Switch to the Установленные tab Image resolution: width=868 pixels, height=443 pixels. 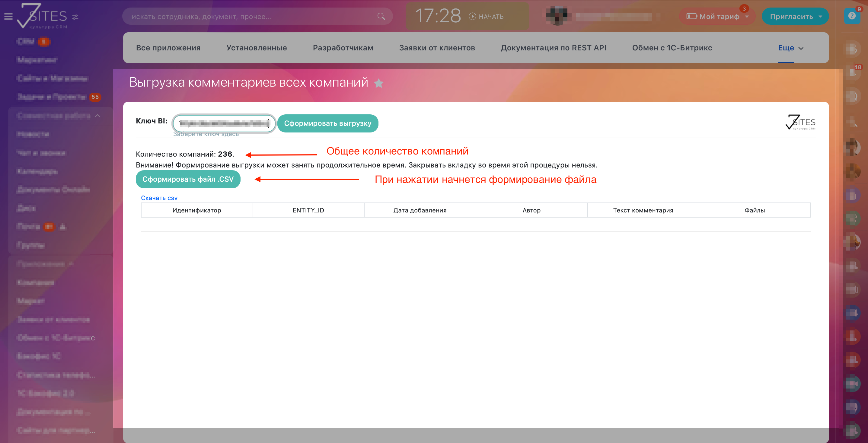pos(257,48)
